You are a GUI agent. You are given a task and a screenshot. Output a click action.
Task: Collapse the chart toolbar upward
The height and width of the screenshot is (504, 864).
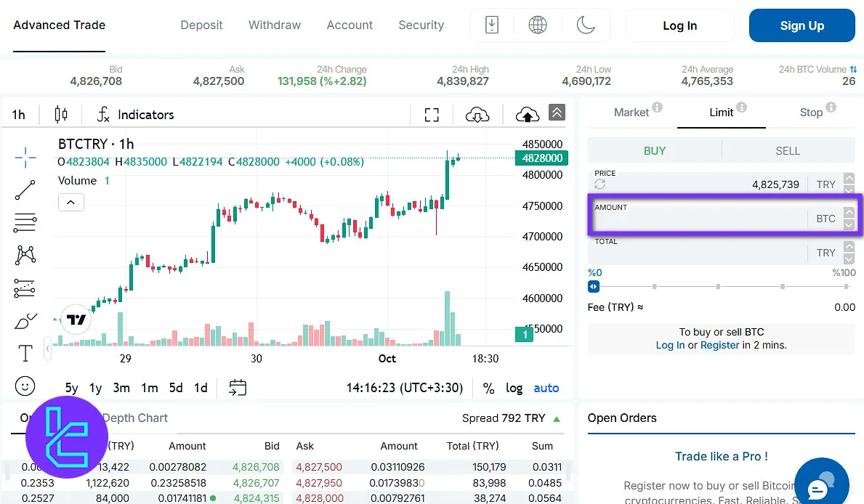tap(557, 113)
